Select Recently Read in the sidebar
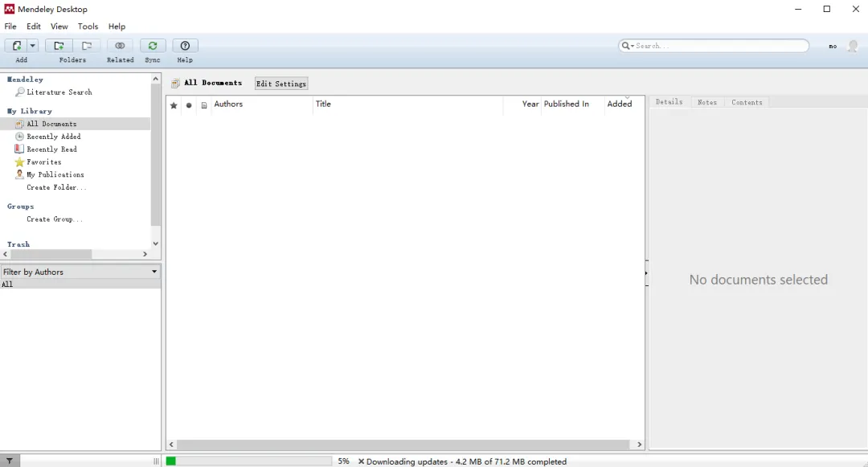 click(x=51, y=150)
